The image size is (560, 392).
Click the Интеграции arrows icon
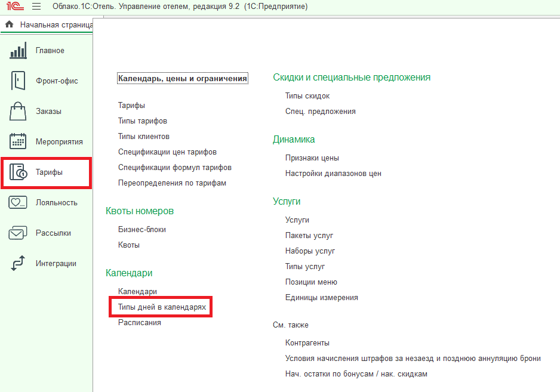coord(18,263)
